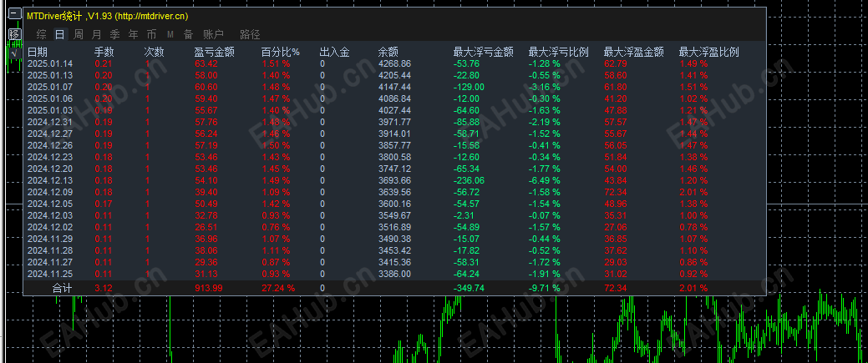Click the 盈亏金额 column header
Screen dimensions: 868x363
(214, 53)
